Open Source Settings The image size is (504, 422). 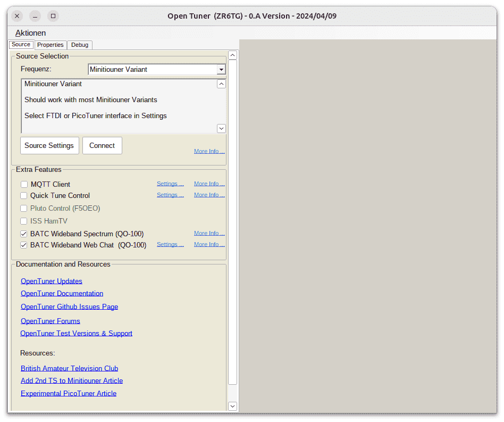click(x=49, y=145)
